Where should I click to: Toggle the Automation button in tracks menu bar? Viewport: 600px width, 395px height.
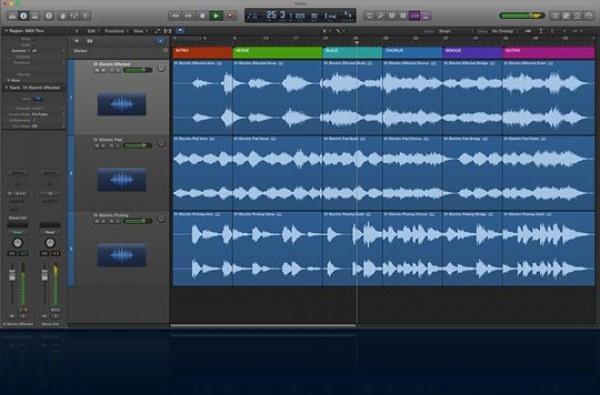(x=157, y=31)
